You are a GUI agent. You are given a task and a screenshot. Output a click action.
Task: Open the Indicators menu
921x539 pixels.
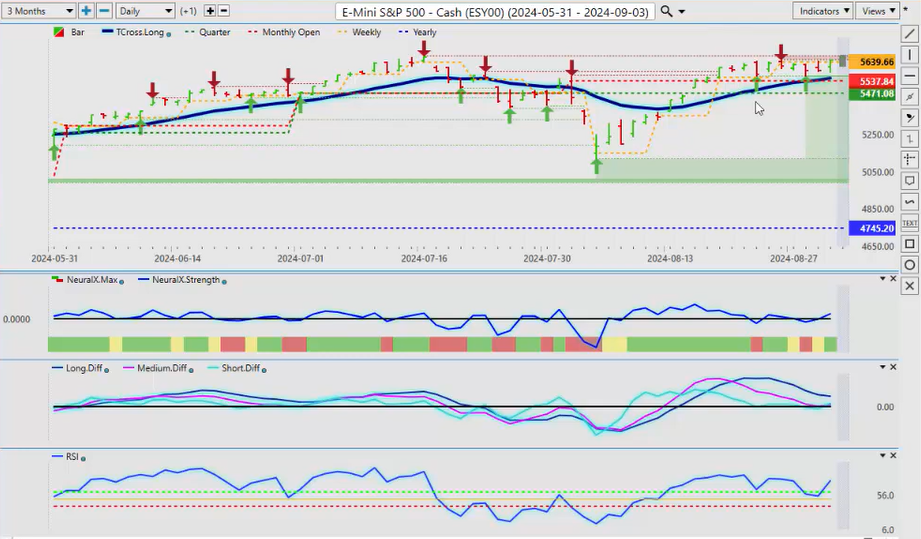822,11
